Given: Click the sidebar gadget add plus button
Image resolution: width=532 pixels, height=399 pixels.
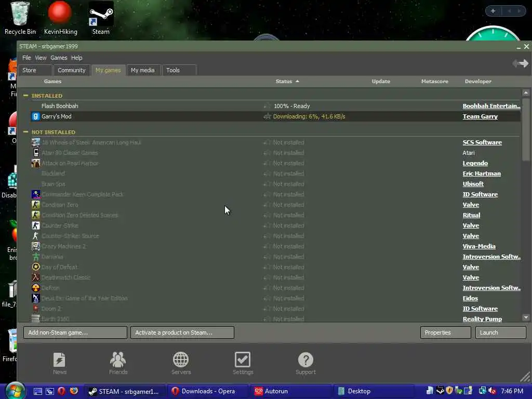Looking at the screenshot, I should [493, 11].
